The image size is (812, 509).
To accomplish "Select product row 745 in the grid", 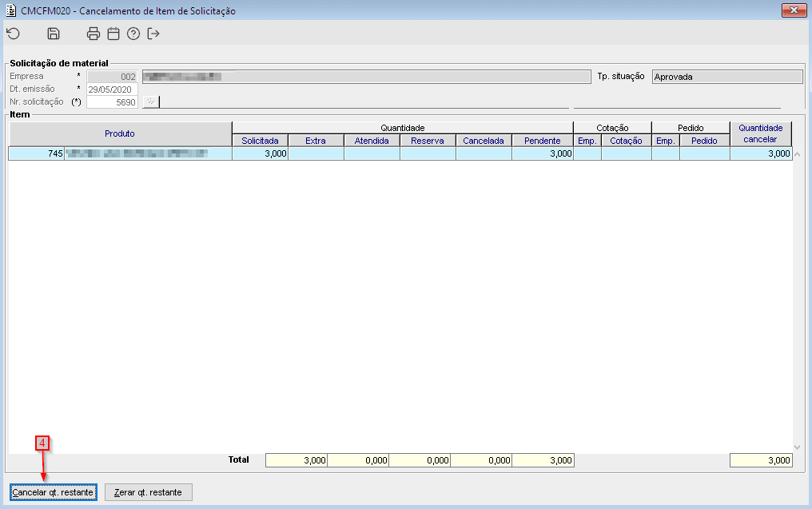I will coord(120,154).
